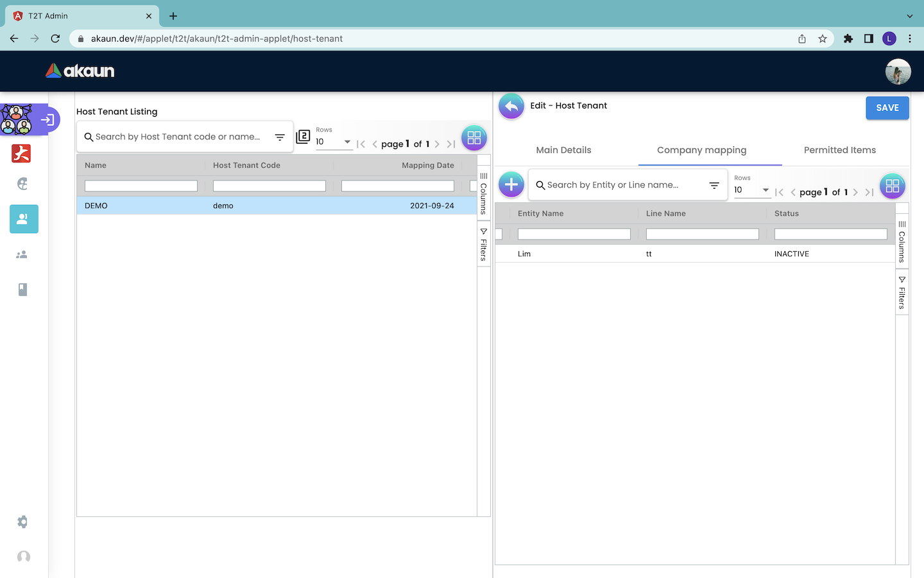Image resolution: width=924 pixels, height=578 pixels.
Task: Select the red Acrobat-style sidebar icon
Action: tap(21, 153)
